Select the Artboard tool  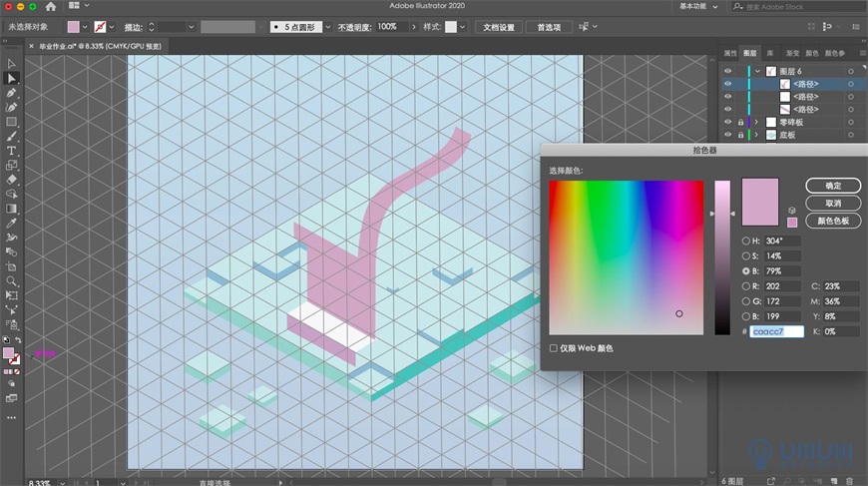click(11, 266)
